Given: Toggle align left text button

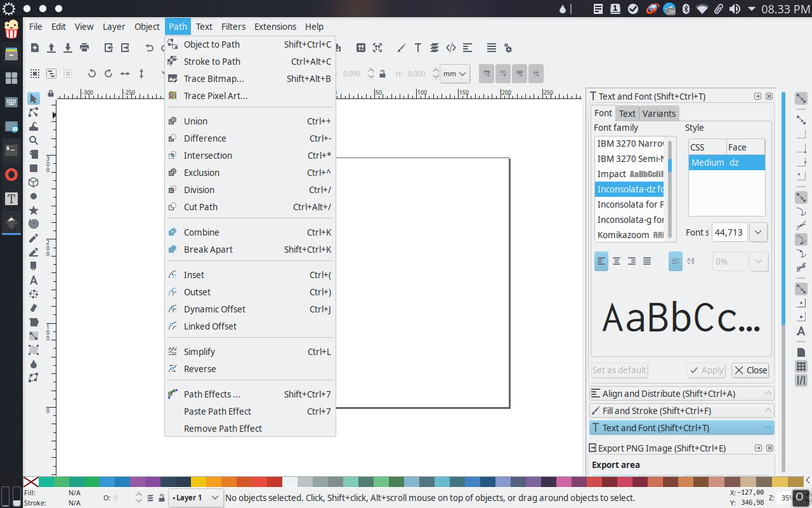Looking at the screenshot, I should coord(601,261).
